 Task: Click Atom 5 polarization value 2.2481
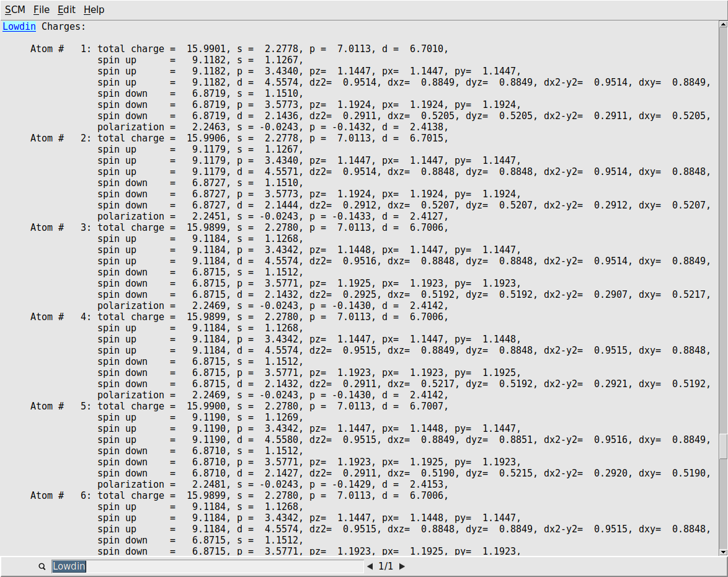coord(209,484)
